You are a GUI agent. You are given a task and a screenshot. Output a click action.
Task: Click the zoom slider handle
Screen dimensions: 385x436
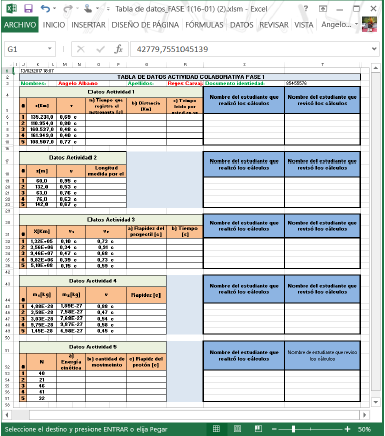tap(293, 429)
